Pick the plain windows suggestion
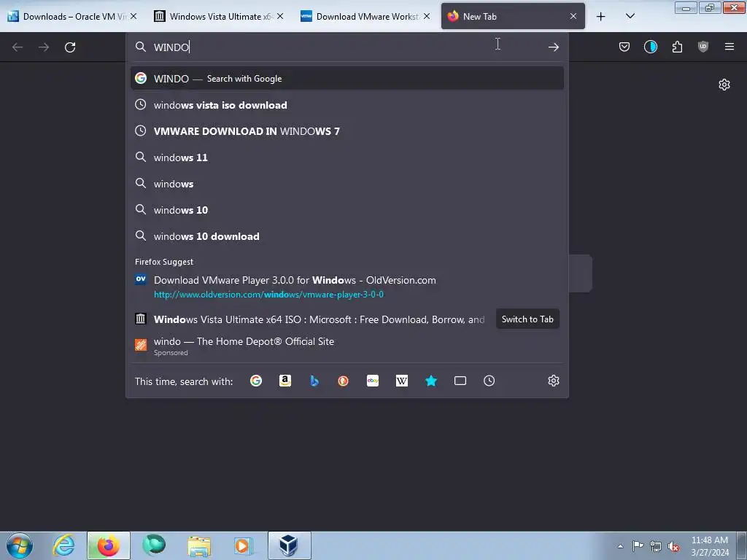 (x=347, y=183)
